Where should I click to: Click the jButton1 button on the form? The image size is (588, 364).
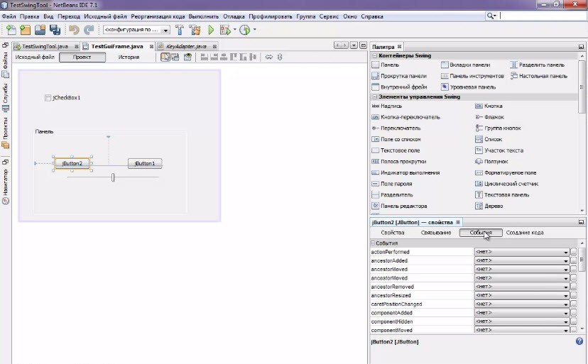point(145,163)
